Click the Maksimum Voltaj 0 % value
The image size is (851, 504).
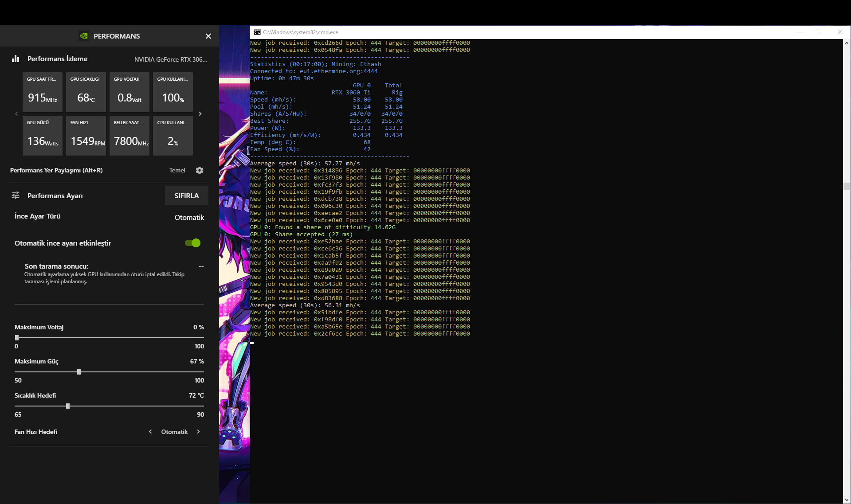tap(199, 327)
